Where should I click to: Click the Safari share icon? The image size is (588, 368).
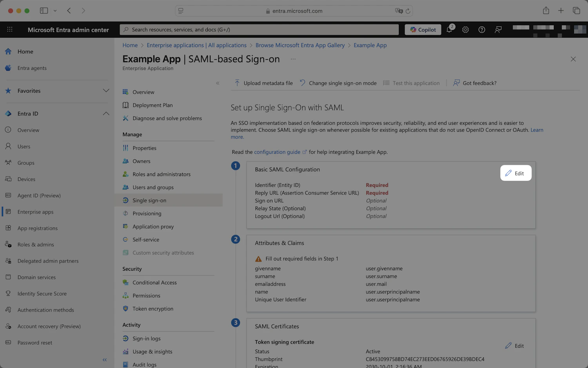546,11
